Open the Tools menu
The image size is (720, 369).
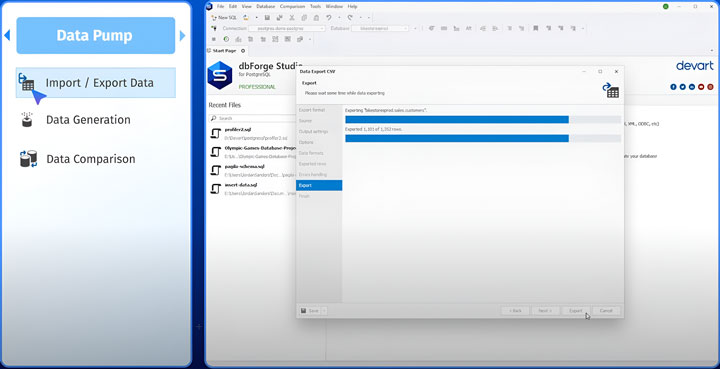pos(315,6)
